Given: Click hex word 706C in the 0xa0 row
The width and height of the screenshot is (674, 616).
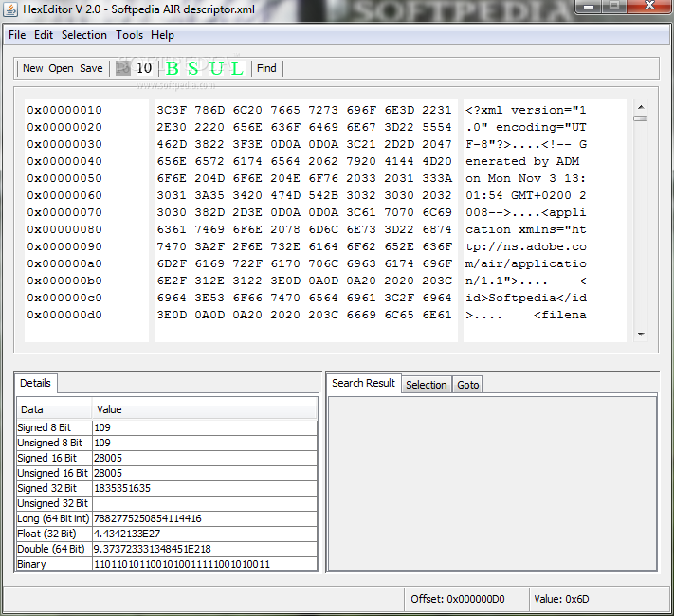Looking at the screenshot, I should [x=323, y=263].
